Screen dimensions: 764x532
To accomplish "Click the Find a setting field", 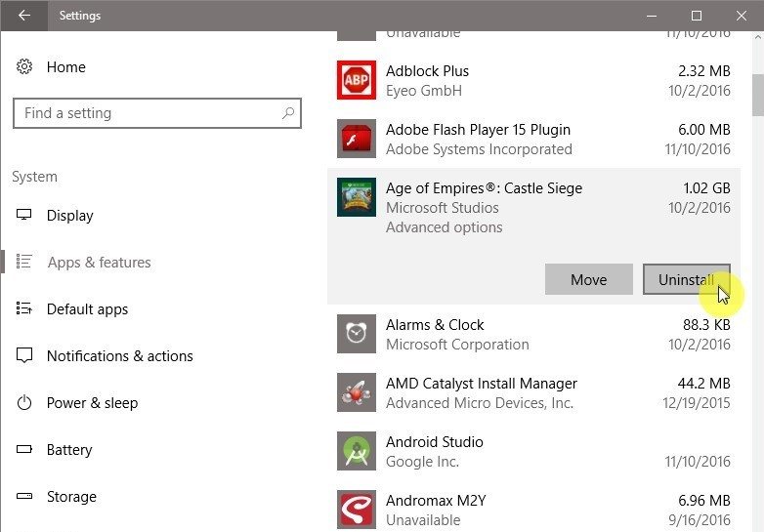I will pos(157,113).
